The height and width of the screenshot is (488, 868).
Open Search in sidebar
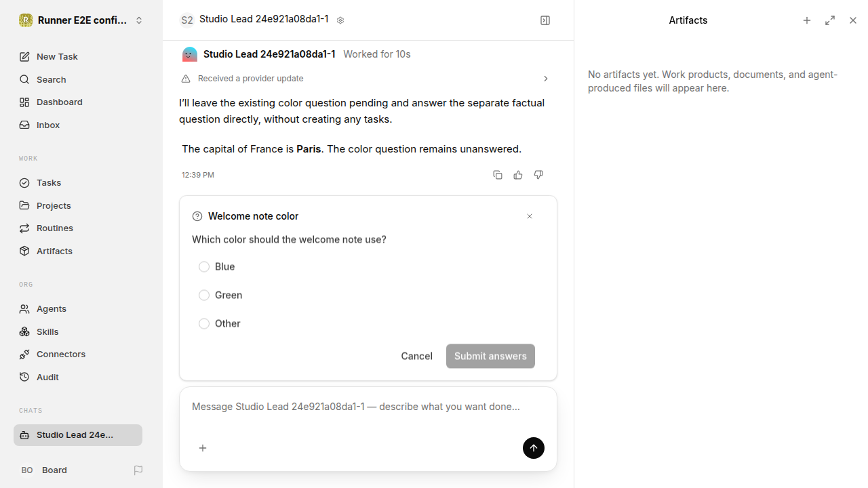coord(78,80)
